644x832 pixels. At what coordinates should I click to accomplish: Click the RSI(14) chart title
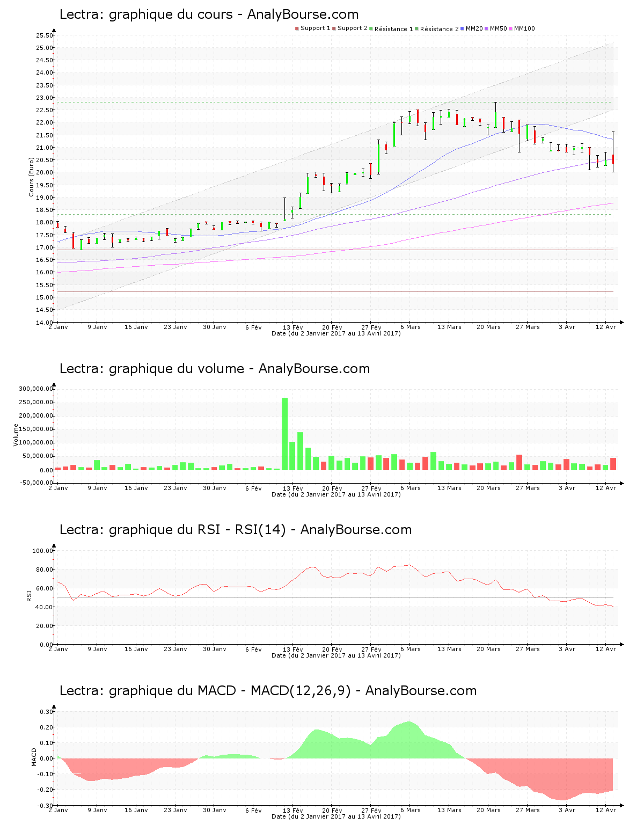[x=235, y=530]
